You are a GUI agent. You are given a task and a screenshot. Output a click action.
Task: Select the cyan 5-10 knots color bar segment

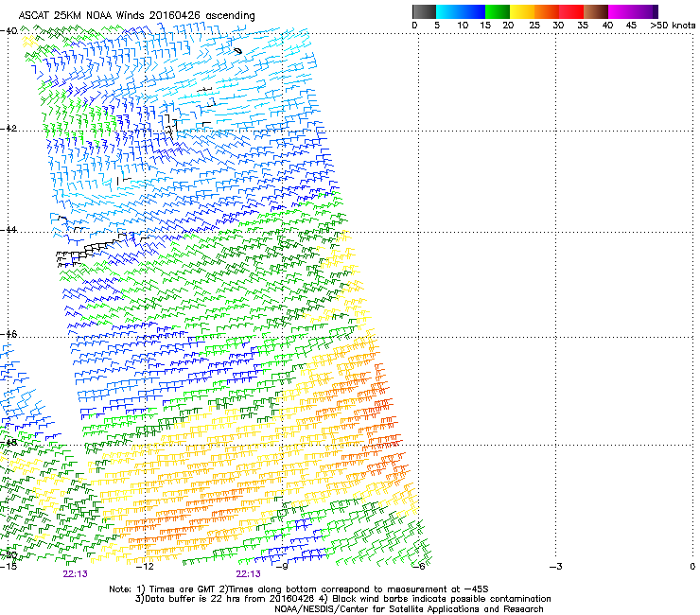coord(447,11)
